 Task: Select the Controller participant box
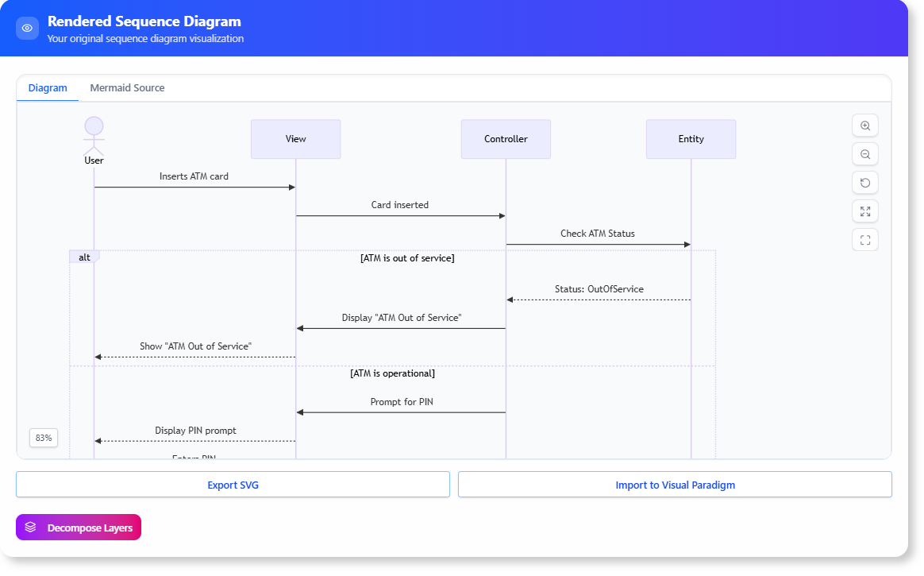coord(506,139)
